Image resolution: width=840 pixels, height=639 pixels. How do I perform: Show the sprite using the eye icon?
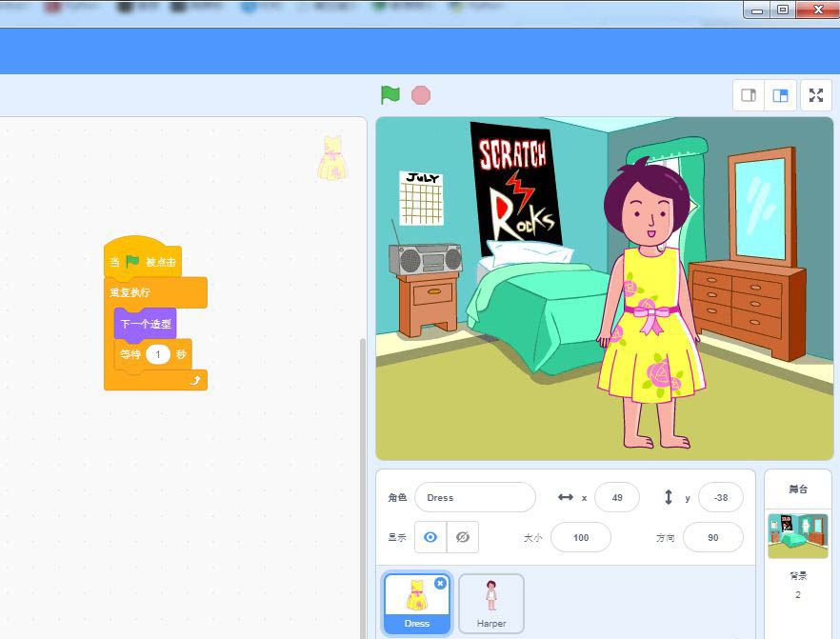(430, 537)
